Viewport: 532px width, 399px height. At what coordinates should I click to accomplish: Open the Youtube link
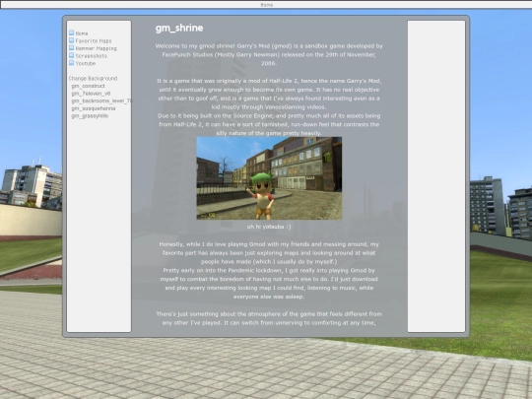point(85,63)
